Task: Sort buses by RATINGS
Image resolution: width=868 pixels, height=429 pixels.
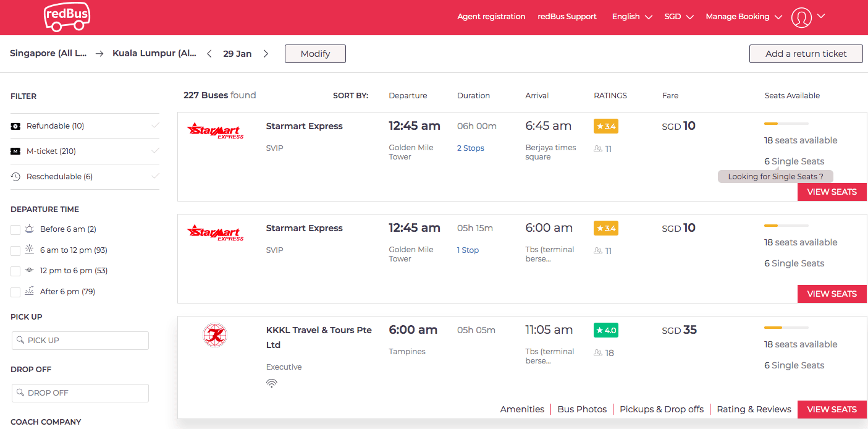Action: point(610,96)
